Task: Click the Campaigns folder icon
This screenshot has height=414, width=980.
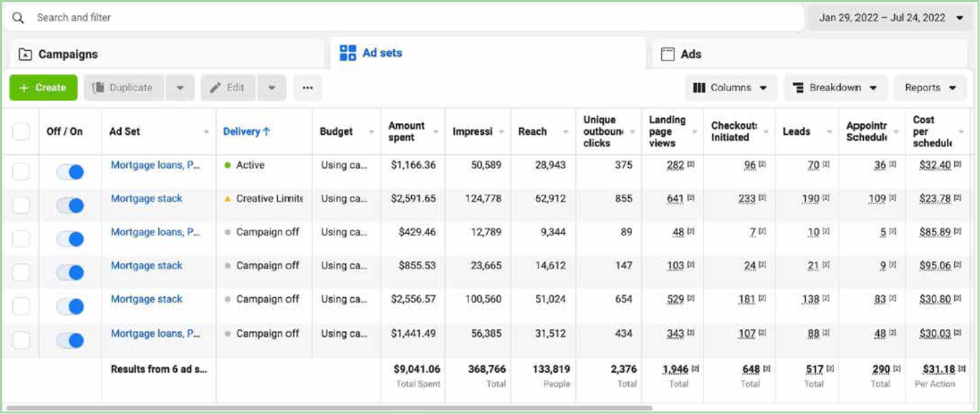Action: [x=25, y=55]
